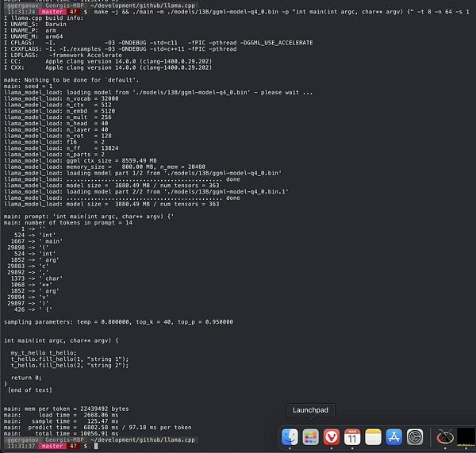This screenshot has height=453, width=476.
Task: Click the "n_head = 40" line
Action: coord(56,124)
